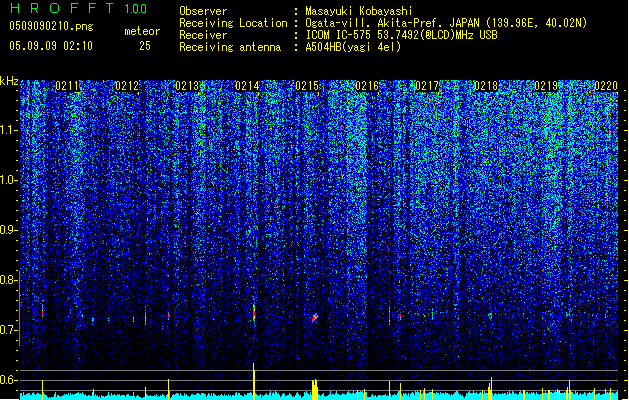Click the 0215 time marker
629x400 pixels.
tap(307, 86)
